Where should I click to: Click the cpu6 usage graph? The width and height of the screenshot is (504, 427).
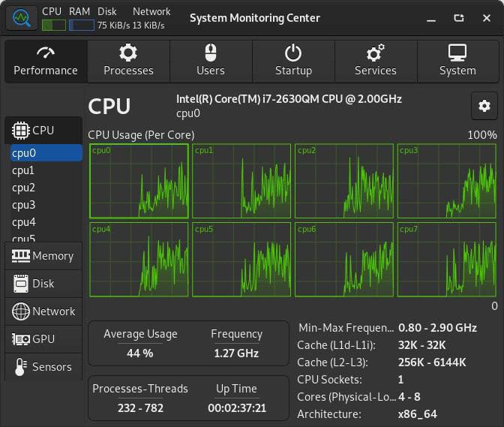click(x=344, y=260)
